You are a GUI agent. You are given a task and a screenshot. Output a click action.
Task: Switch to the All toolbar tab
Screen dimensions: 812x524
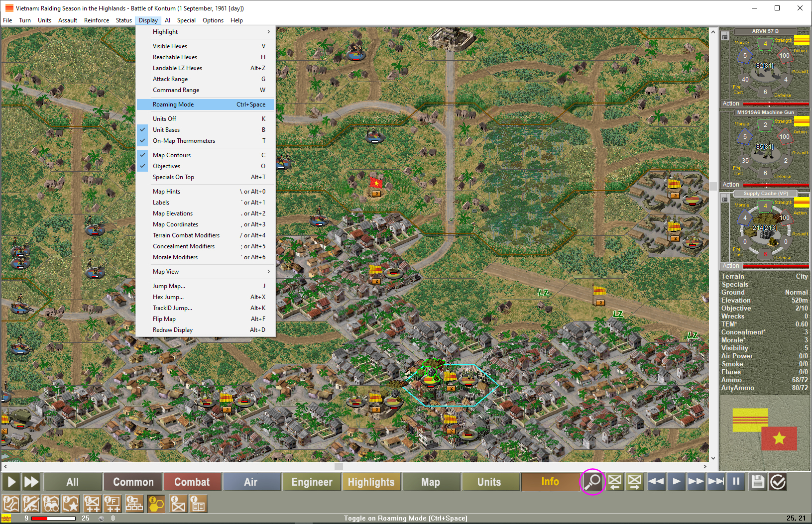tap(73, 482)
